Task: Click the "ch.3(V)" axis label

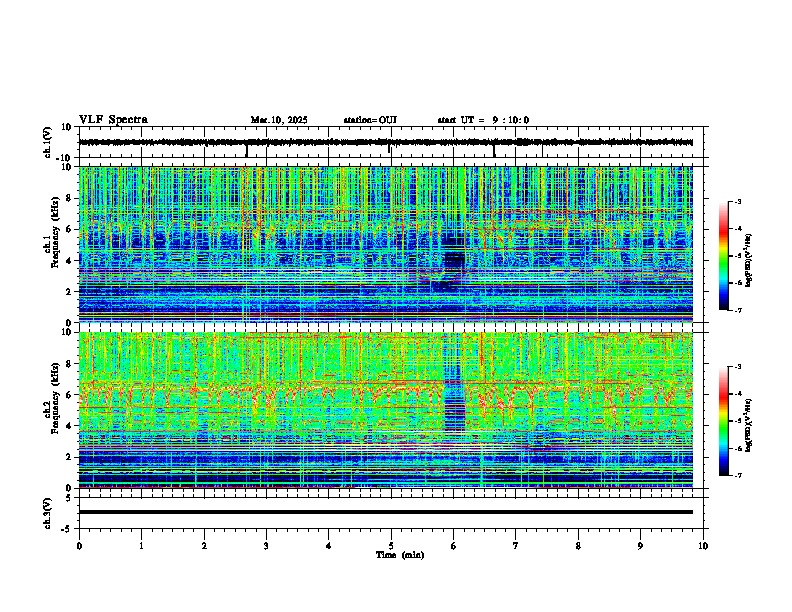Action: tap(48, 513)
